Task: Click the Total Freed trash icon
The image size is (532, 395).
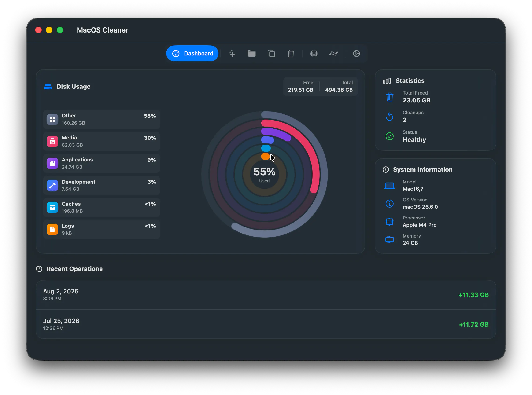Action: 389,97
